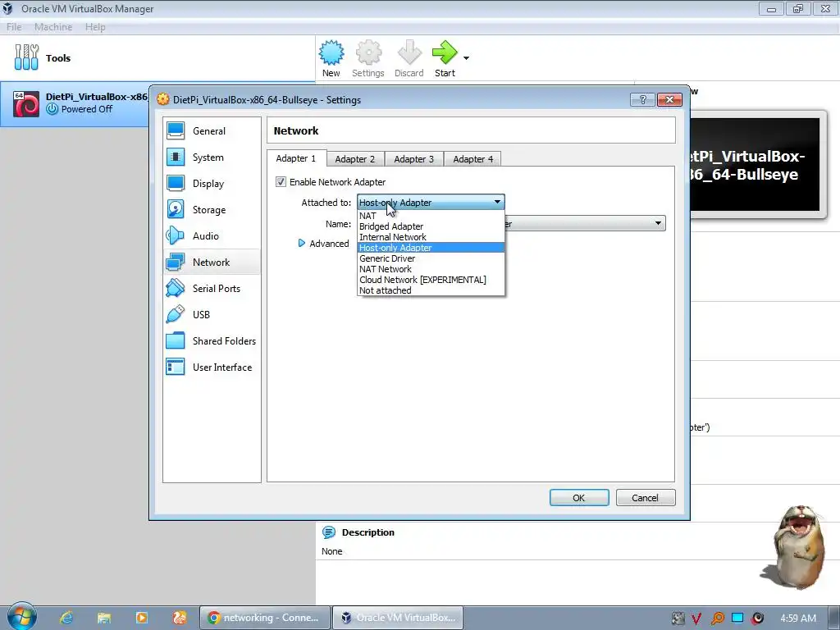The width and height of the screenshot is (840, 630).
Task: Click the Discard toolbar icon
Action: tap(409, 58)
